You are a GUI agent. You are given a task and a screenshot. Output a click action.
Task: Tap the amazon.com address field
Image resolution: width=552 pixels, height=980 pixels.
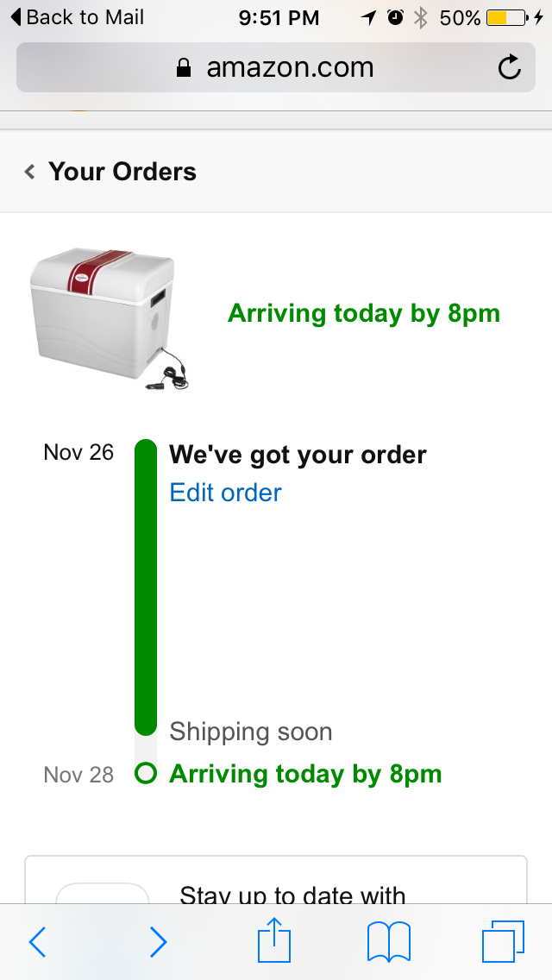tap(276, 67)
